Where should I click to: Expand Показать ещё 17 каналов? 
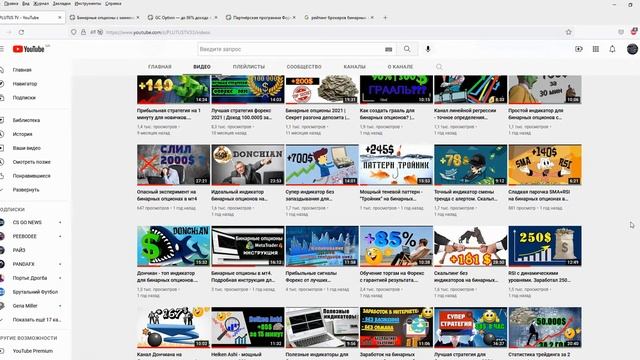[36, 320]
